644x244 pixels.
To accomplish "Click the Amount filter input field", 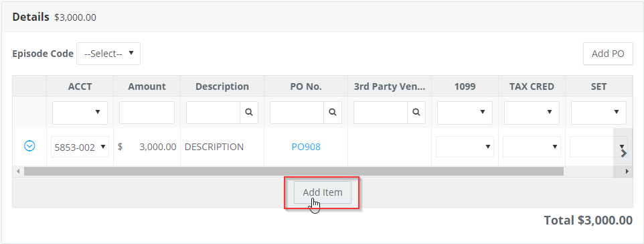I will coord(147,113).
